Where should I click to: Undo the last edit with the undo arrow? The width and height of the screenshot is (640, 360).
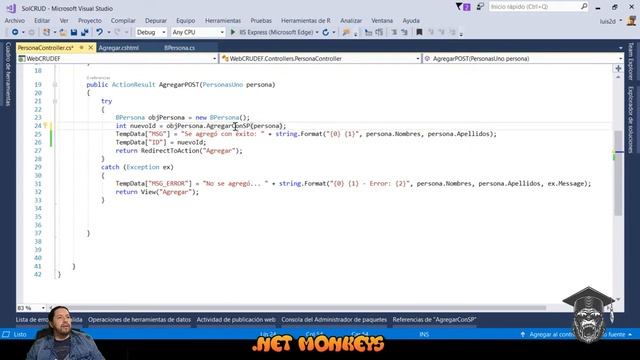click(x=99, y=32)
